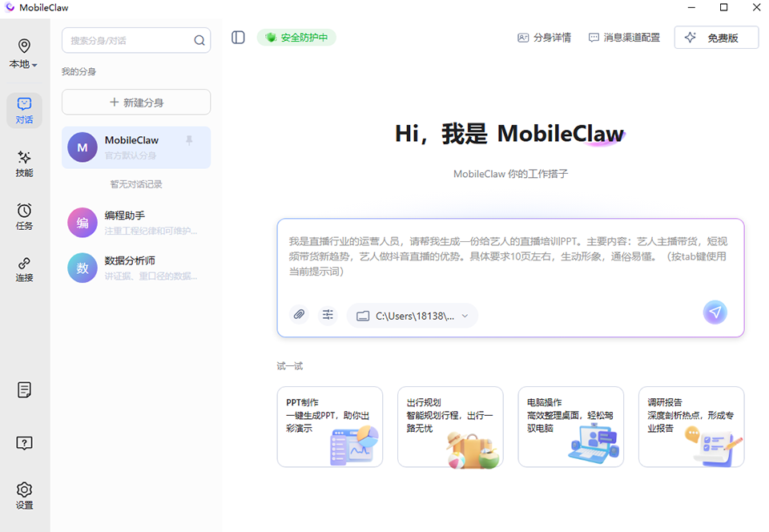Create a new avatar with 新建分身
The width and height of the screenshot is (769, 532).
tap(136, 102)
